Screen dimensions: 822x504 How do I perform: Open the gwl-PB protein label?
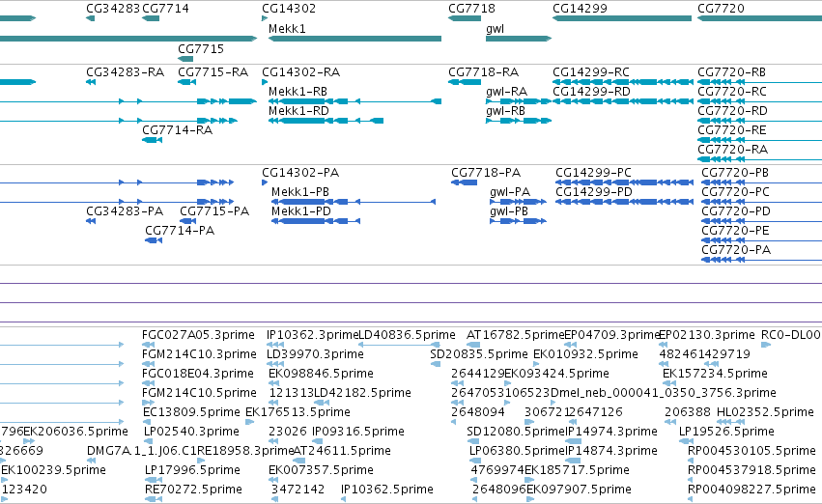tap(509, 211)
